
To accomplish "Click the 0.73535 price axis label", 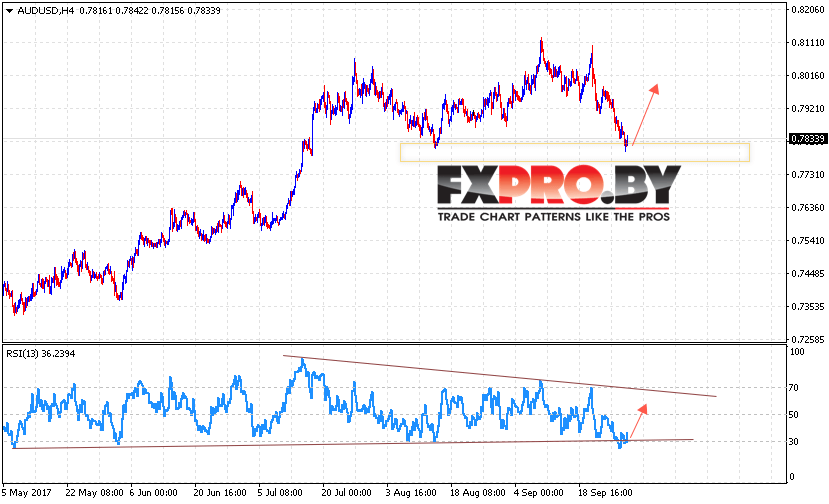I will pyautogui.click(x=808, y=307).
